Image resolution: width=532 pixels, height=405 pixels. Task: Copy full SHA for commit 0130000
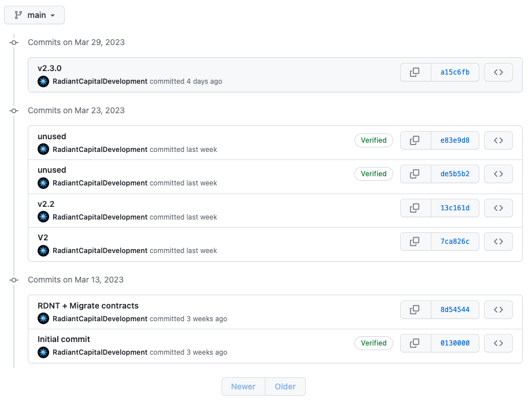coord(415,343)
